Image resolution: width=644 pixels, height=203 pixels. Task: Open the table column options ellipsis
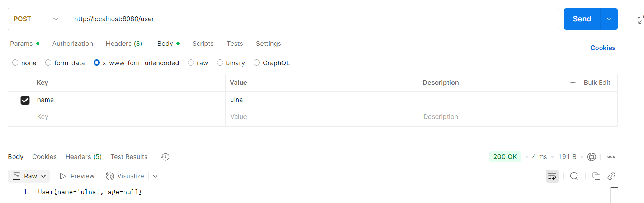(x=573, y=83)
